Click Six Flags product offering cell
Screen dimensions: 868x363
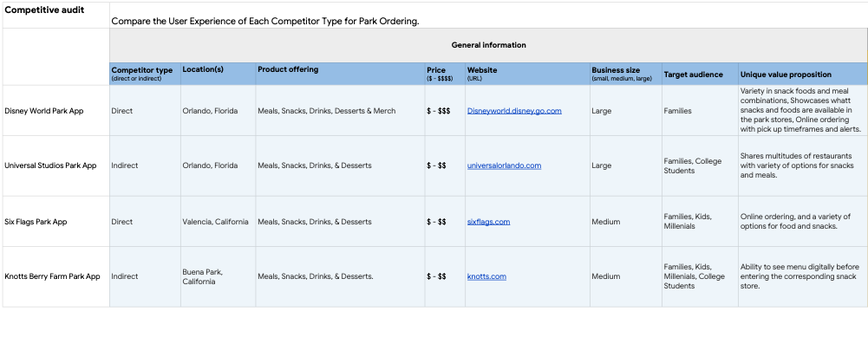[x=340, y=222]
